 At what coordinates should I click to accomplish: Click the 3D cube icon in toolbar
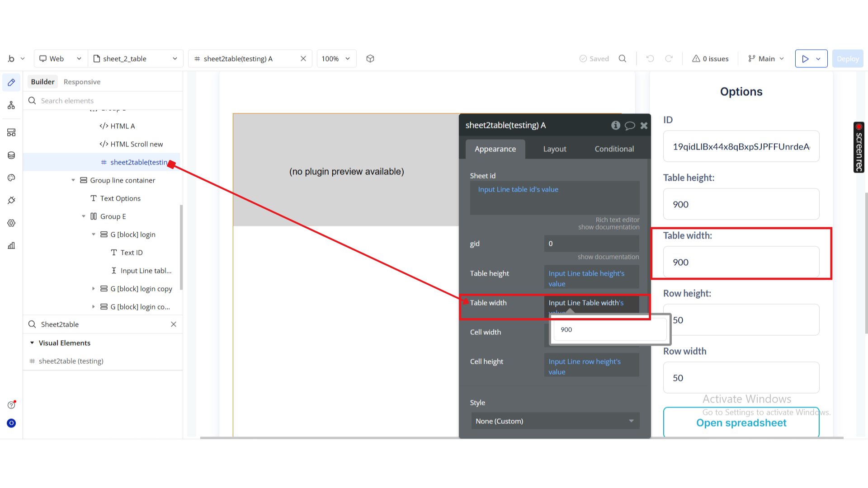pos(370,59)
